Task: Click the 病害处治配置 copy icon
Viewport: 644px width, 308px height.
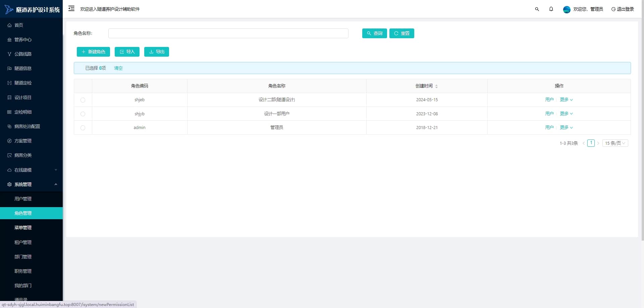Action: tap(9, 126)
